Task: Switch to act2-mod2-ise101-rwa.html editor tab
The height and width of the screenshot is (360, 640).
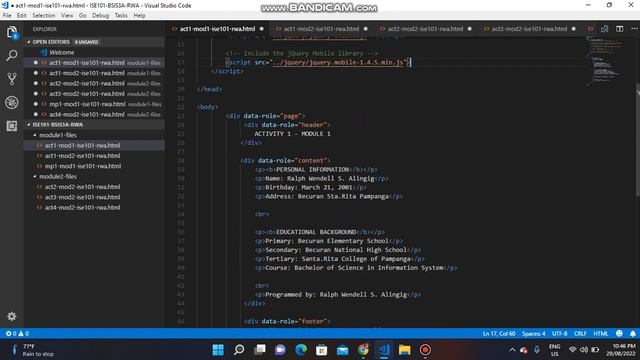Action: 425,29
